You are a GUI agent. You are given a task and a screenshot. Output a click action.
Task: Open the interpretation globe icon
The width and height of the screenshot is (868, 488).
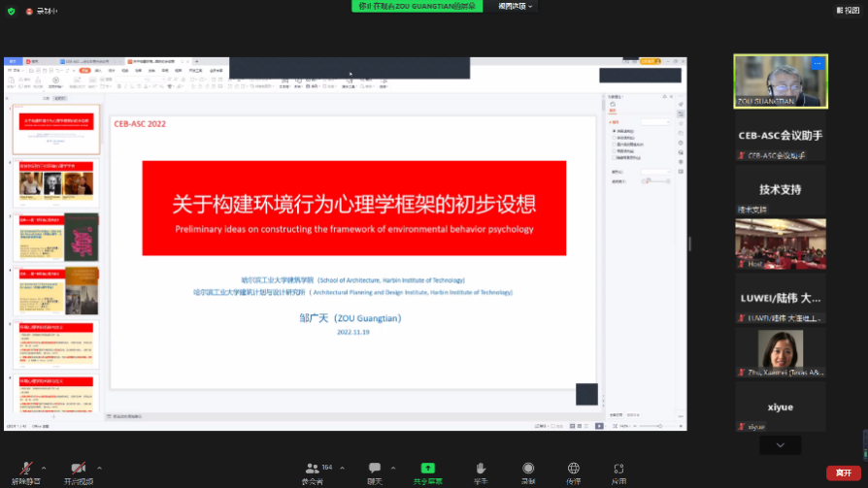[574, 469]
